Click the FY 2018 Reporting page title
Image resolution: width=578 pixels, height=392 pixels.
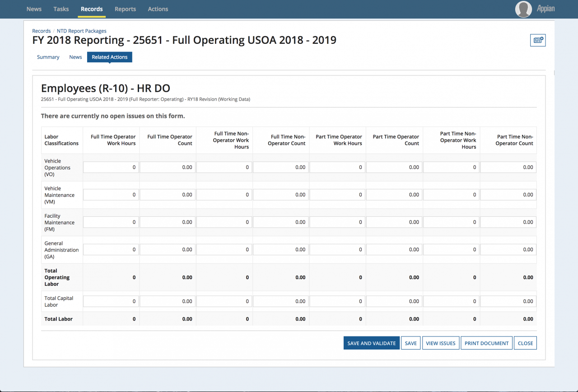(x=184, y=40)
